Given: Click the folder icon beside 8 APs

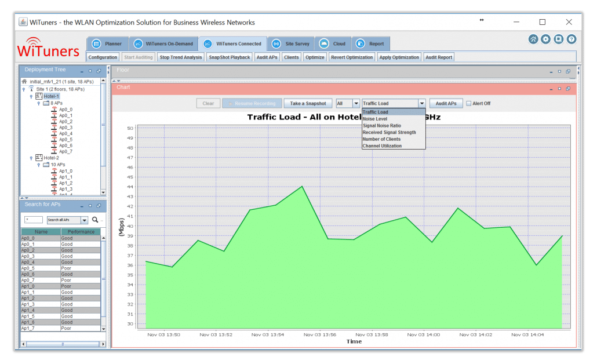Looking at the screenshot, I should tap(46, 103).
